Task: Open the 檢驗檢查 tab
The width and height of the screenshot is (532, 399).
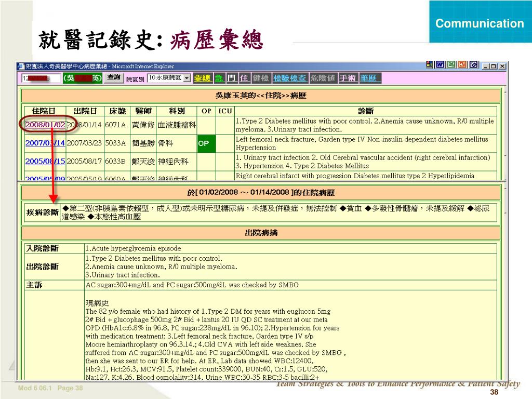Action: pyautogui.click(x=290, y=78)
